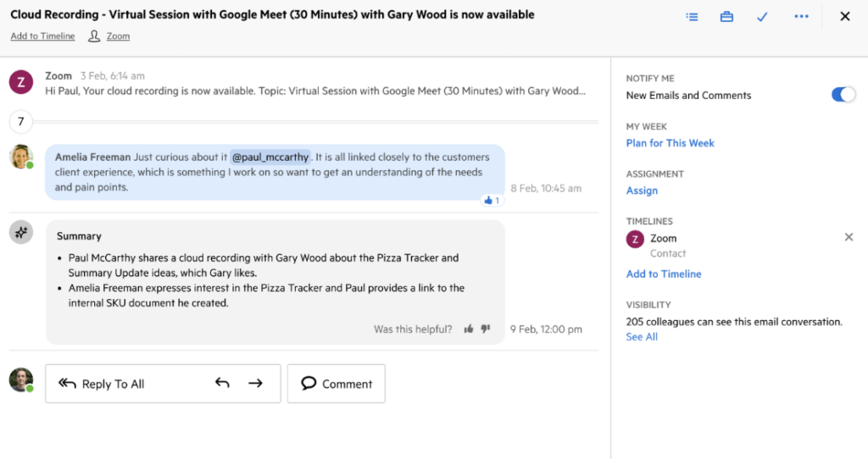Click the like reaction on Amelia's comment
The image size is (868, 459).
492,201
